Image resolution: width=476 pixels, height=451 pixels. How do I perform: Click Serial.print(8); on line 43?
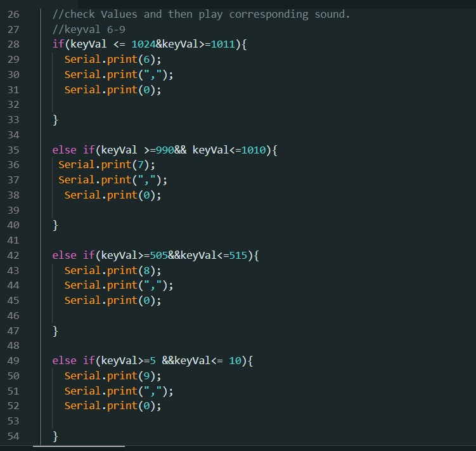pos(113,270)
